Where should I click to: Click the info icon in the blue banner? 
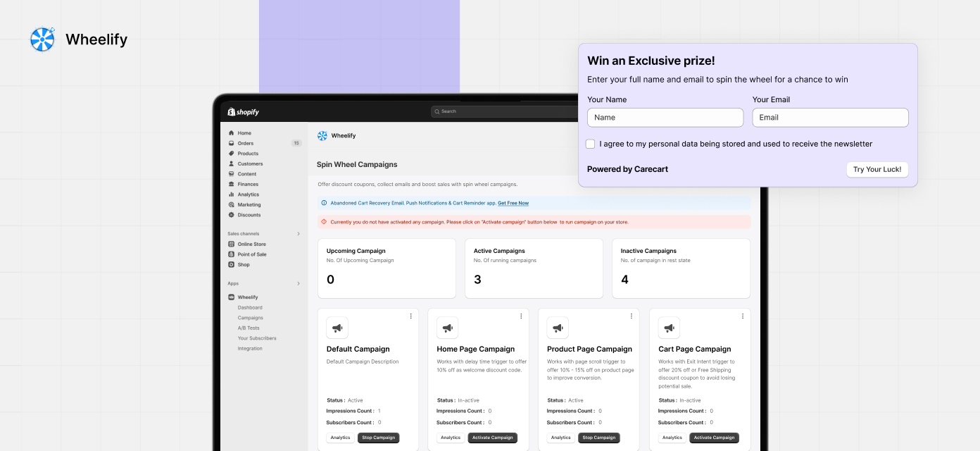(324, 203)
